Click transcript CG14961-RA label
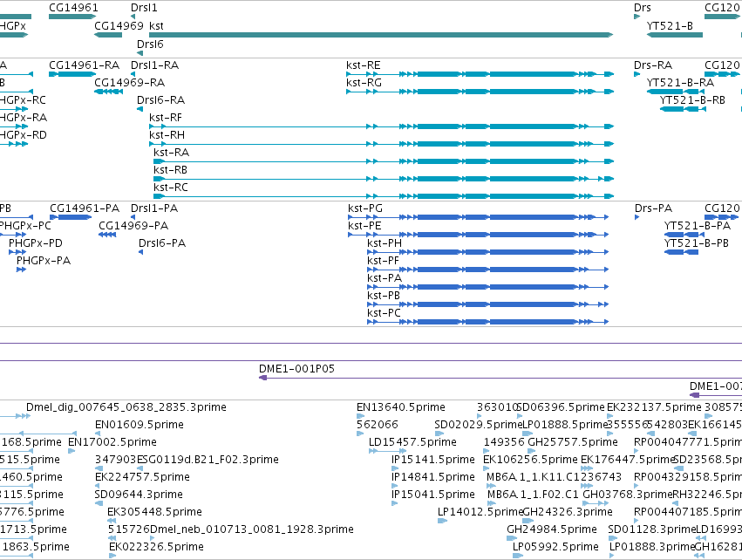Image resolution: width=742 pixels, height=560 pixels. [85, 65]
